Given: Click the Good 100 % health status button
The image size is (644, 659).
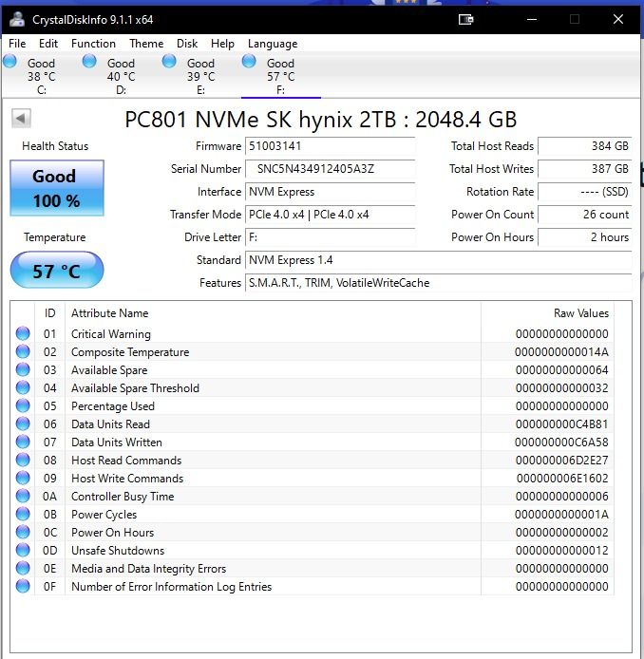Looking at the screenshot, I should (57, 188).
